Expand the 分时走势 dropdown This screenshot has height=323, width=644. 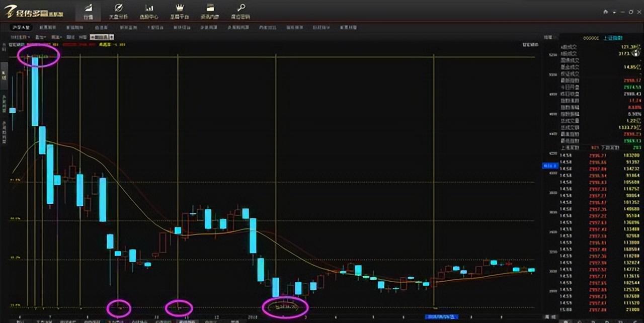[20, 37]
